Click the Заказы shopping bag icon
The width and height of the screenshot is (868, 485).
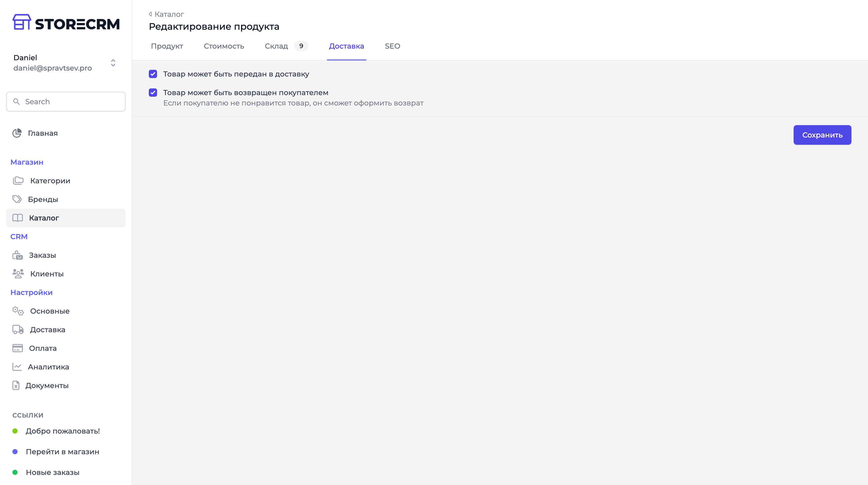[18, 255]
